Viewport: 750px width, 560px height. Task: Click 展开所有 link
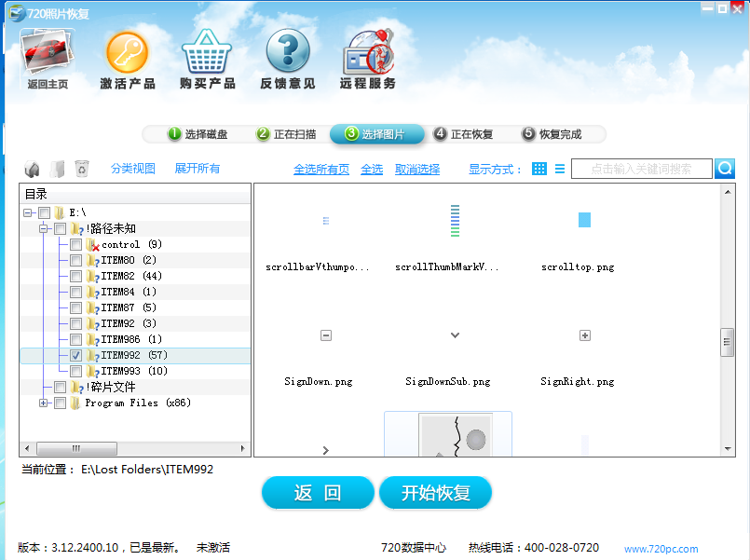pos(198,169)
